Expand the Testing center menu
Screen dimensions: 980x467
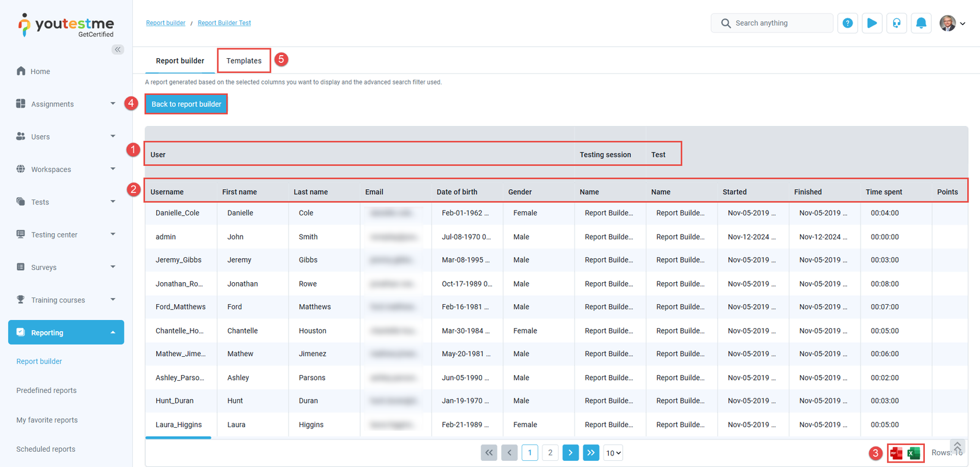[66, 234]
